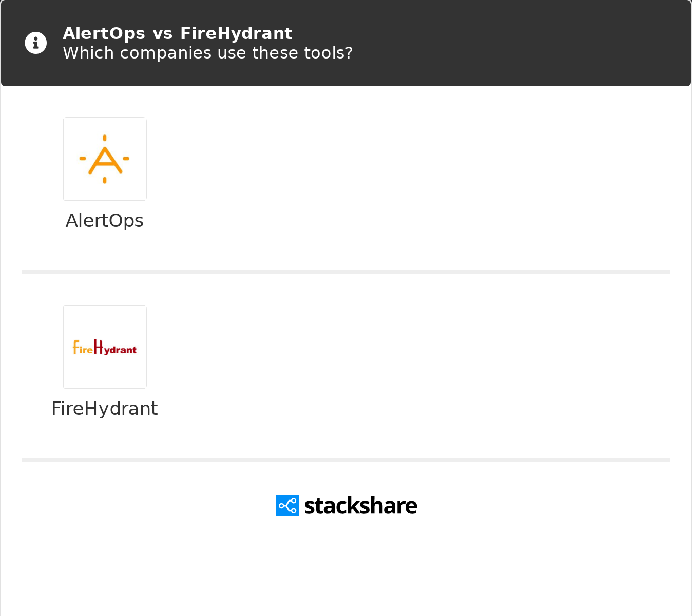This screenshot has width=692, height=616.
Task: Click the top dot of the AlertOps logo
Action: pos(105,138)
